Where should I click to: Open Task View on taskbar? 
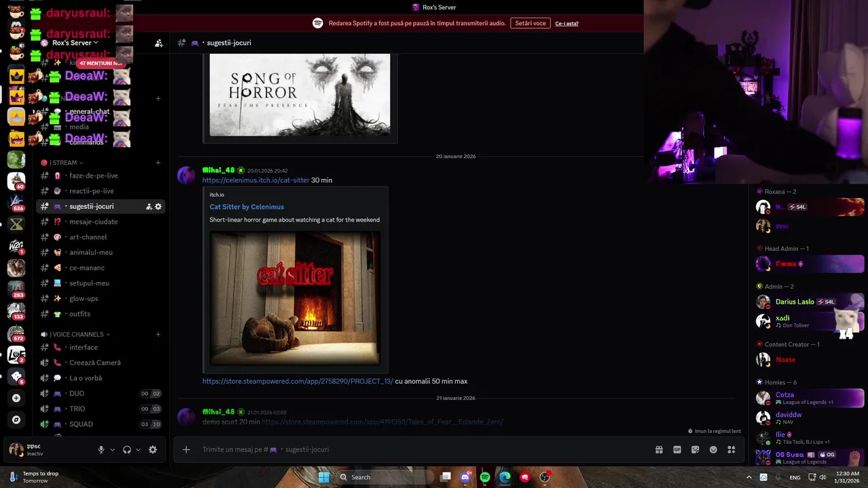(x=446, y=477)
